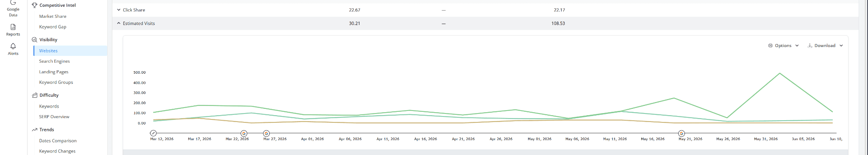The image size is (868, 155).
Task: Click the Difficulty heading
Action: pos(49,95)
